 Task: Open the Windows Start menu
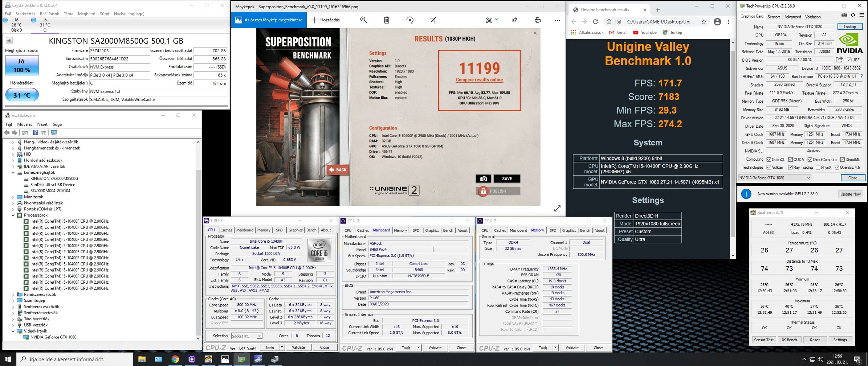(x=8, y=359)
